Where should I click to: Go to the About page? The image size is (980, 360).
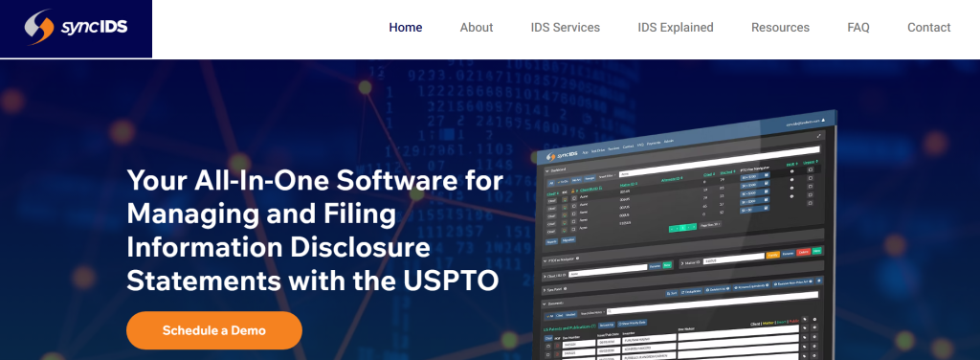(x=477, y=28)
